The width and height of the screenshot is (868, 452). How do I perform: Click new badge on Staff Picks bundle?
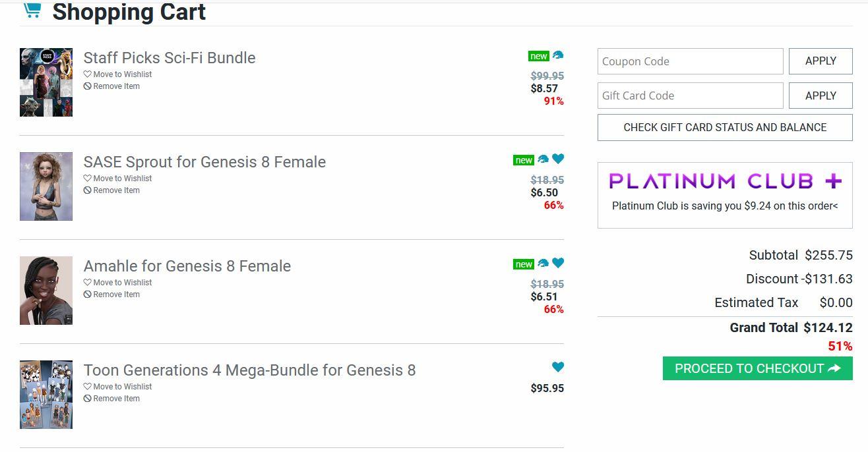539,56
